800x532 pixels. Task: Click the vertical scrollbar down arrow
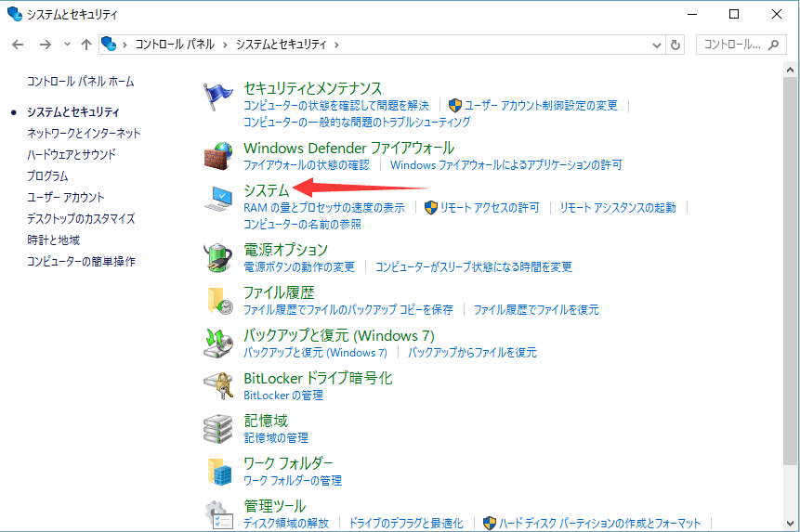[x=791, y=525]
